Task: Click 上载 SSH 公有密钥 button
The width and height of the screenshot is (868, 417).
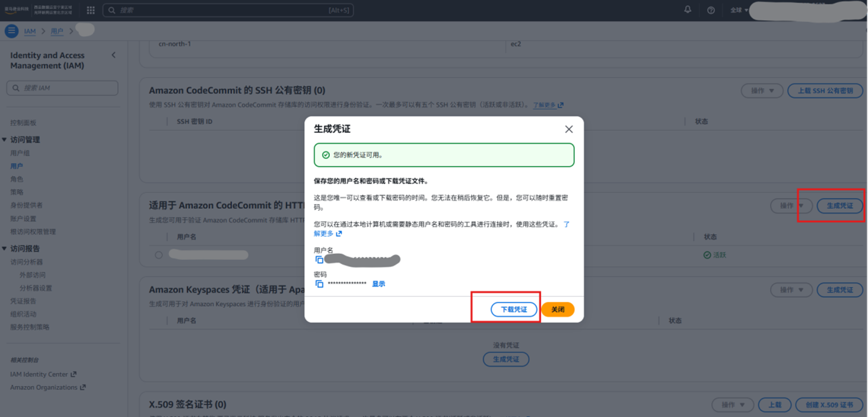Action: 825,91
